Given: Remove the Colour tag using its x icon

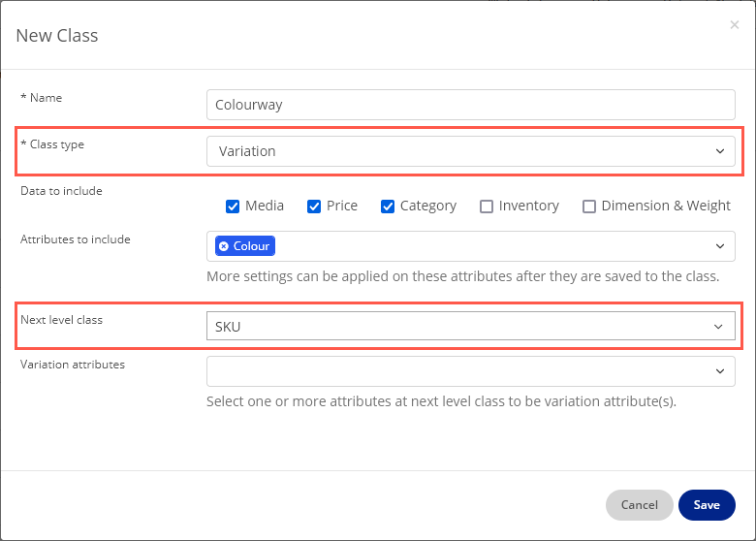Looking at the screenshot, I should (x=224, y=246).
